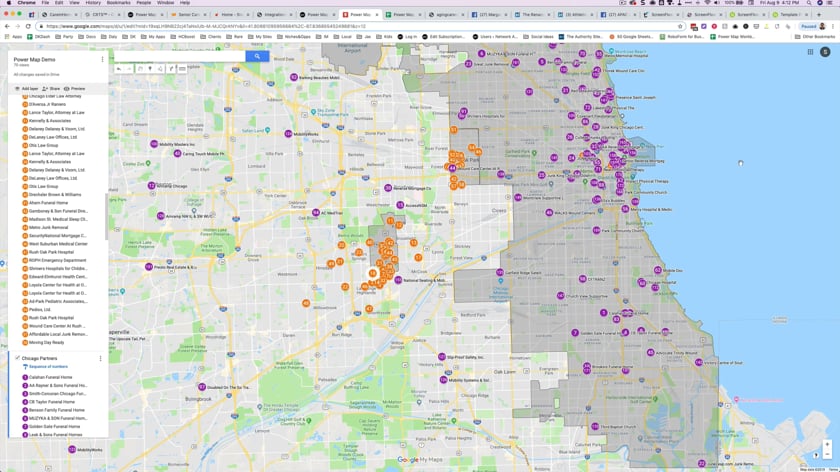Click the browser back arrow

[x=7, y=26]
